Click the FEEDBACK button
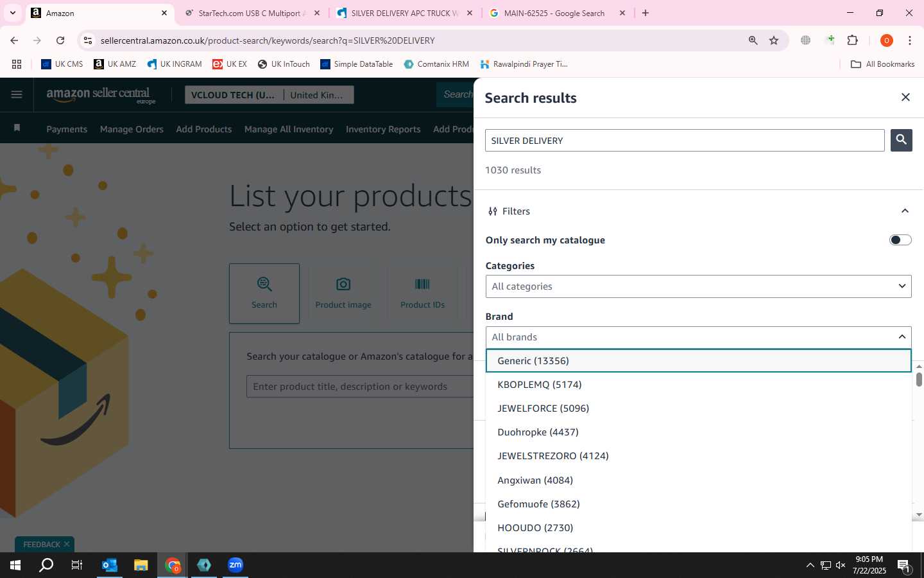Image resolution: width=924 pixels, height=578 pixels. 40,544
